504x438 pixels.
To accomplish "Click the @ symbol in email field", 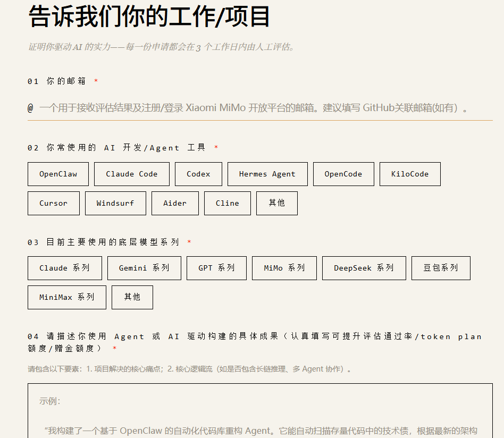I will [x=30, y=108].
